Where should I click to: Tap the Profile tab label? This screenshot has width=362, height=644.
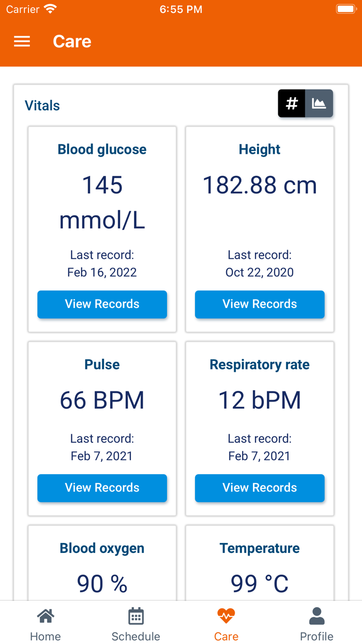coord(316,636)
